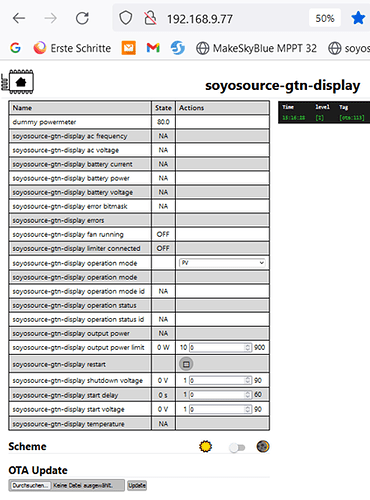Click the soyosource-gtn-display page title
370x500 pixels.
[x=282, y=85]
